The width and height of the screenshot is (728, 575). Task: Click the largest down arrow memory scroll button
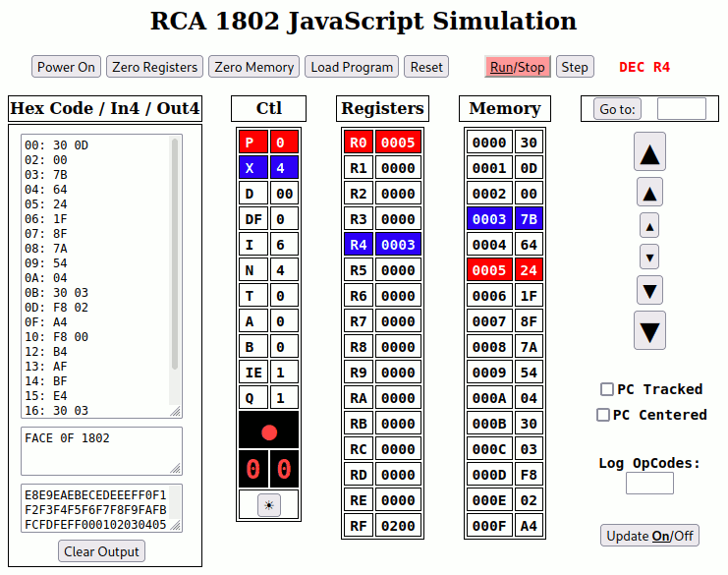pyautogui.click(x=649, y=330)
